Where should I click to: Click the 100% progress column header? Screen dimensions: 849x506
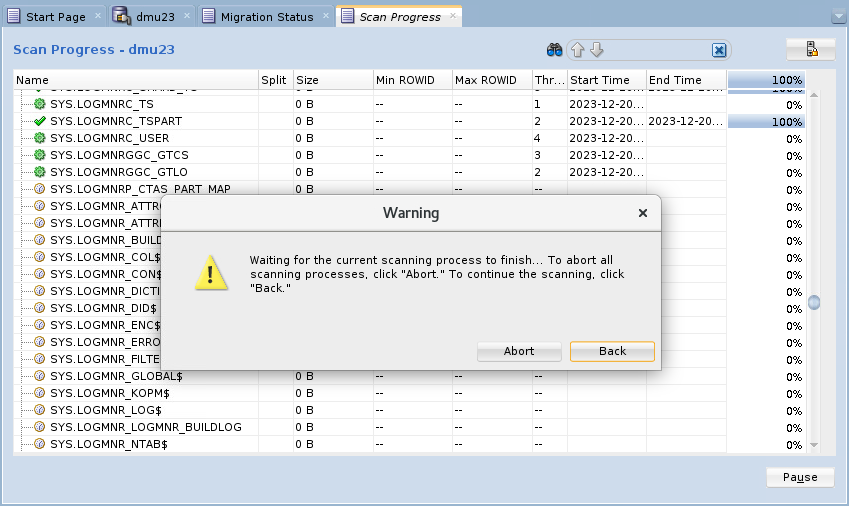(x=766, y=80)
